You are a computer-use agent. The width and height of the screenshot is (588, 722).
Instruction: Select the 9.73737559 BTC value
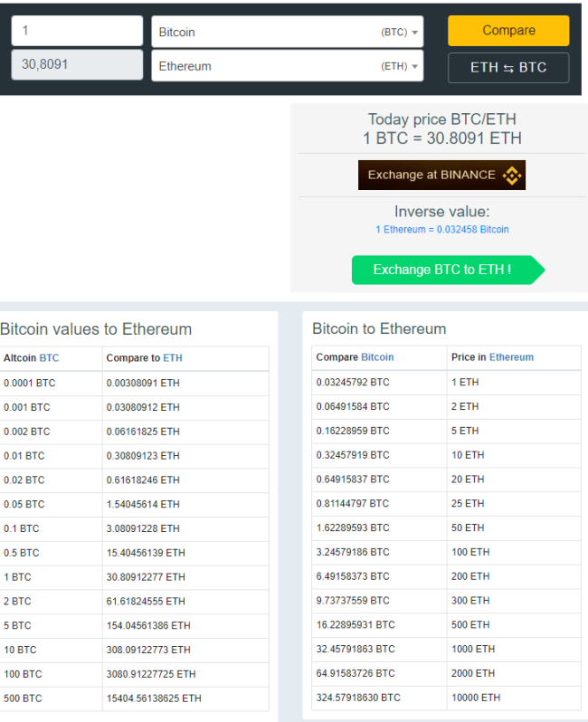353,601
